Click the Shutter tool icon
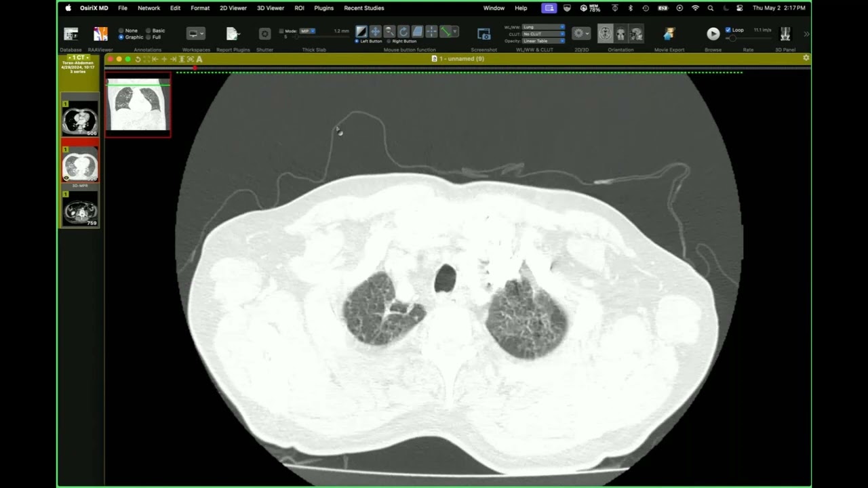 tap(264, 34)
